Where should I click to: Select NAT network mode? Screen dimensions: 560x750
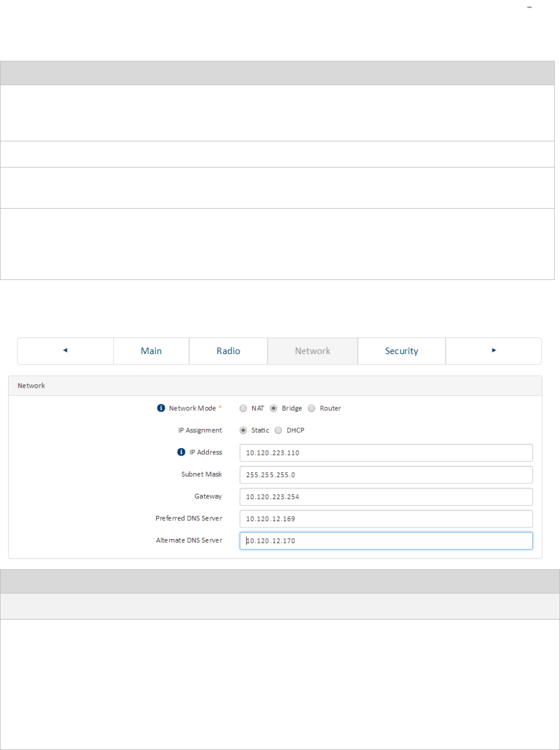pos(243,409)
